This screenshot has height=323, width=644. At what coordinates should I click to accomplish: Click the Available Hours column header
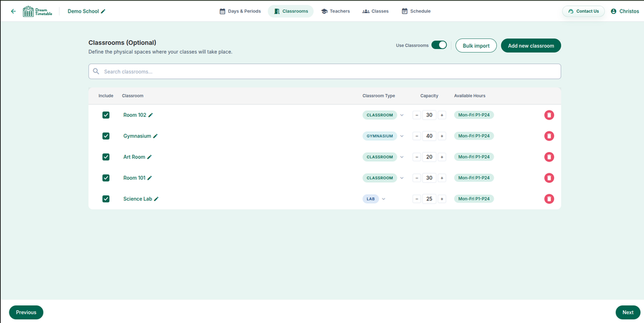[x=469, y=96]
